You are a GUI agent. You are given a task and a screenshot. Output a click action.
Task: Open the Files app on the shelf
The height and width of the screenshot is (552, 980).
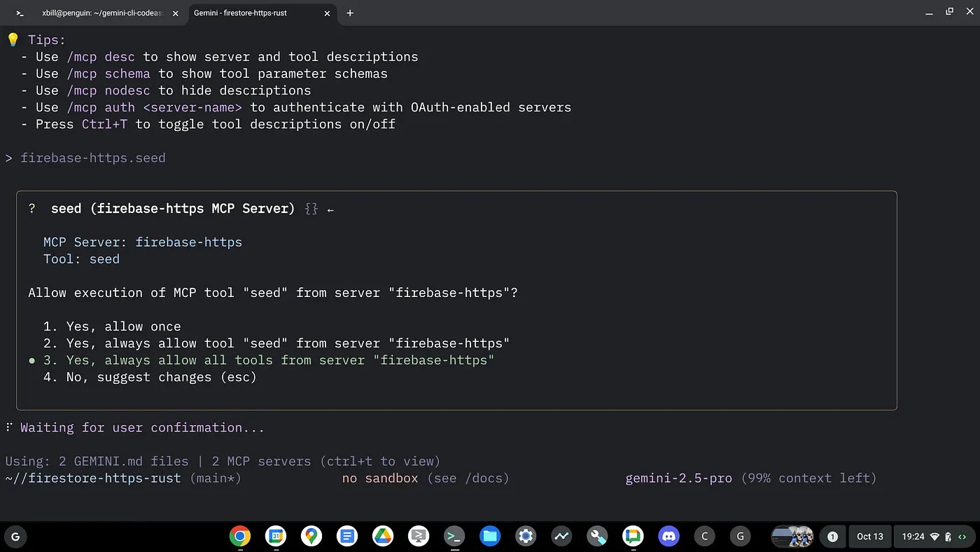click(x=490, y=537)
